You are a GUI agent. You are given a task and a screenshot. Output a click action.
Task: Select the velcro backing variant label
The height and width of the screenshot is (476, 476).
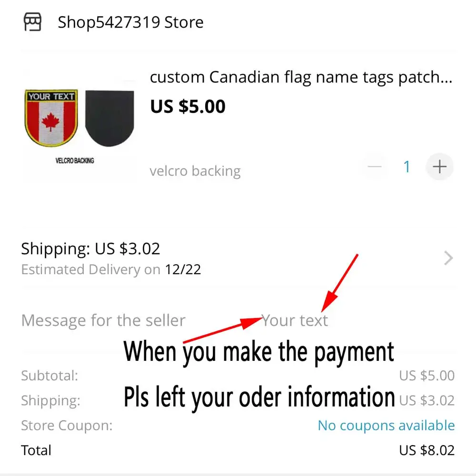point(195,171)
